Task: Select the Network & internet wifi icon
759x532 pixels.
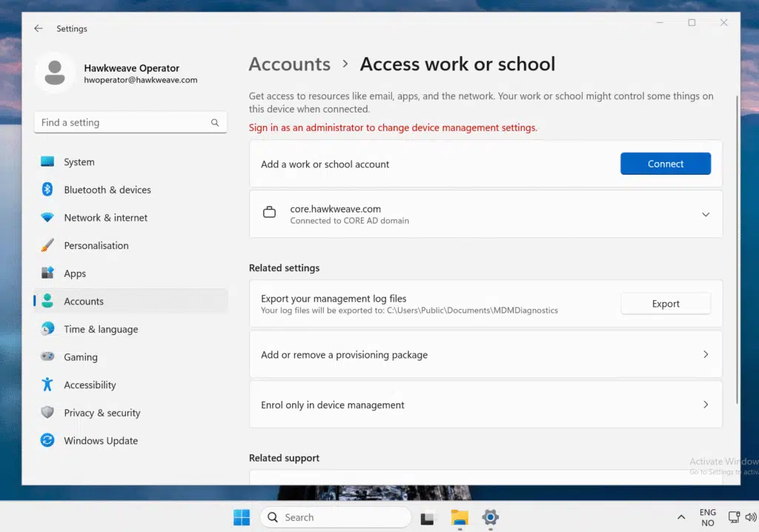Action: point(47,218)
